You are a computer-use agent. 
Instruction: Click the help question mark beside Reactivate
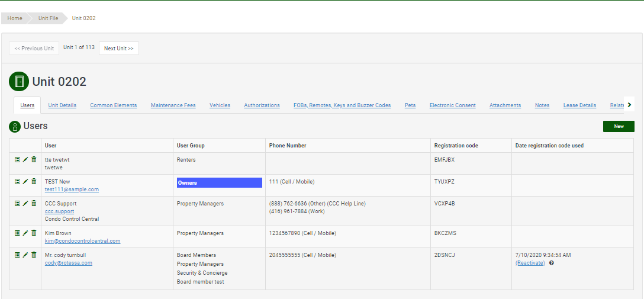552,263
